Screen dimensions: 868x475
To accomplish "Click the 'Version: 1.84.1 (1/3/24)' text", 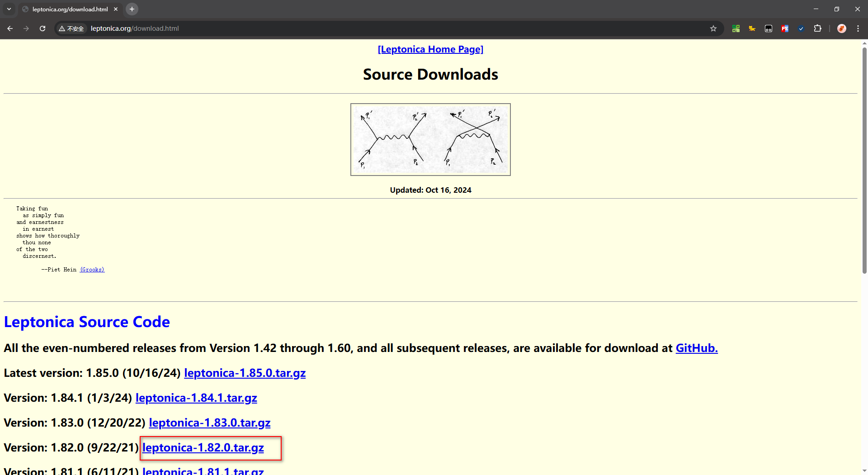I will [68, 398].
